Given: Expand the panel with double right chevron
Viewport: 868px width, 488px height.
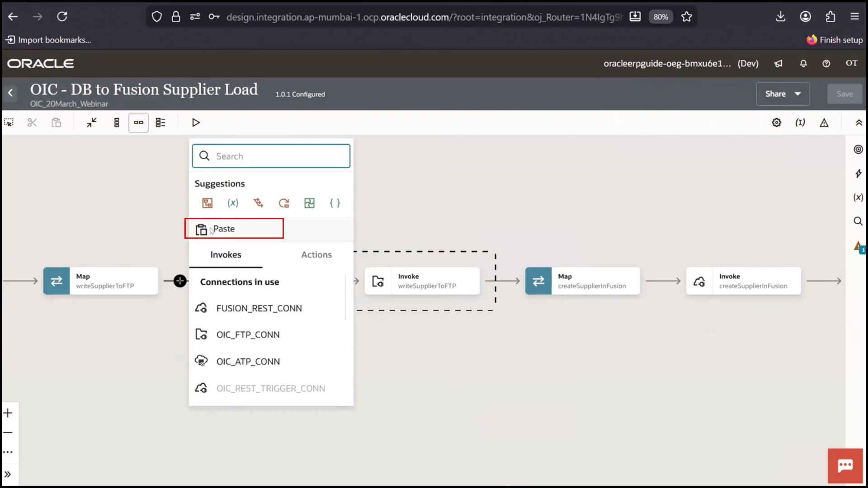Looking at the screenshot, I should [x=8, y=474].
